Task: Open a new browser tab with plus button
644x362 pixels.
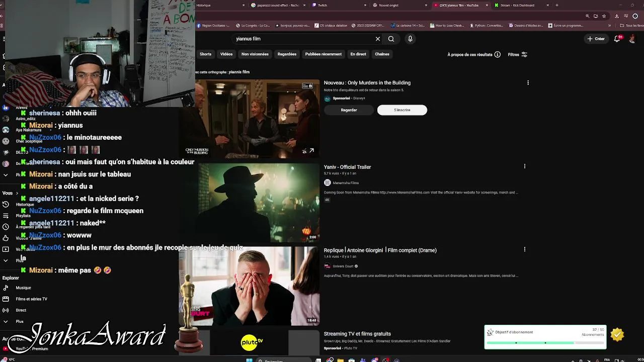Action: (x=557, y=5)
